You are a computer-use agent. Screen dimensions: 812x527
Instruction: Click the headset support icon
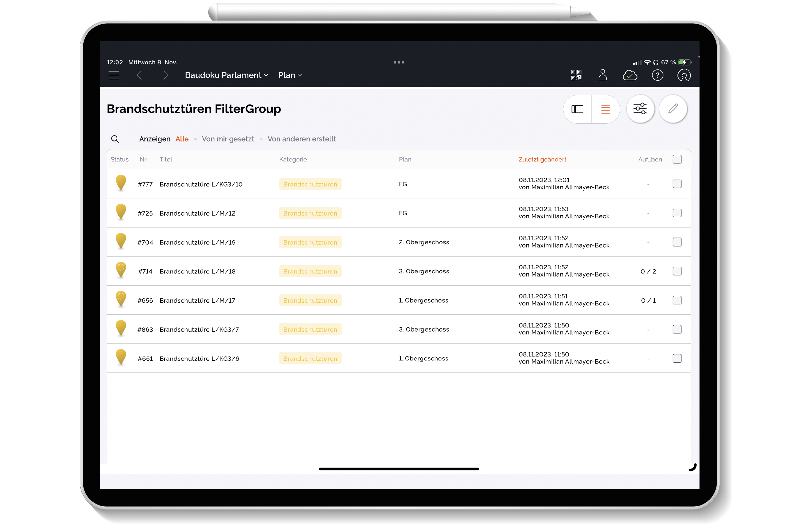[684, 75]
